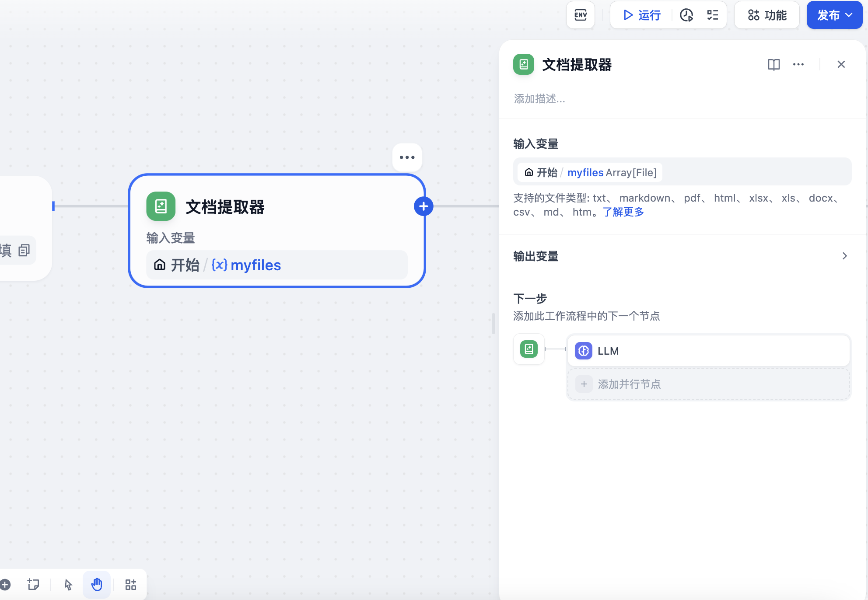This screenshot has width=868, height=600.
Task: Click the organize nodes icon in bottom toolbar
Action: click(130, 584)
